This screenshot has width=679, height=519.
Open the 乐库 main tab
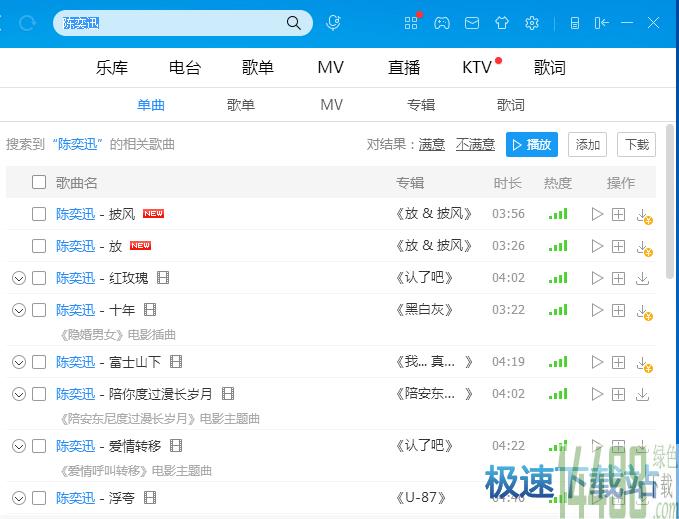(x=112, y=68)
